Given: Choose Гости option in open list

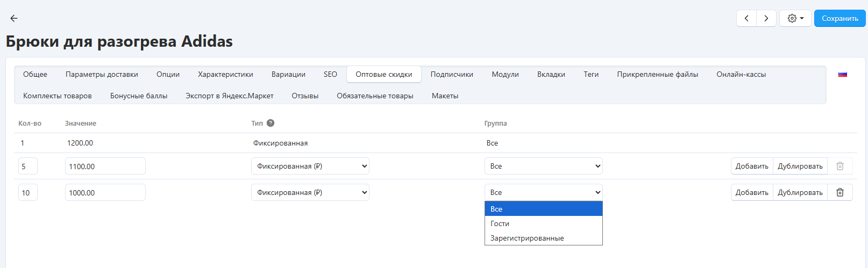Looking at the screenshot, I should [x=544, y=223].
